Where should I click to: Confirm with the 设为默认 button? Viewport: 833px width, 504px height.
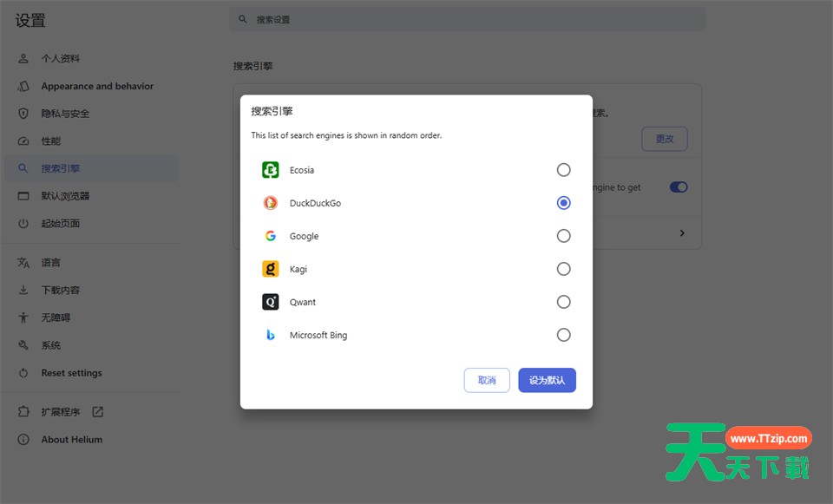547,380
